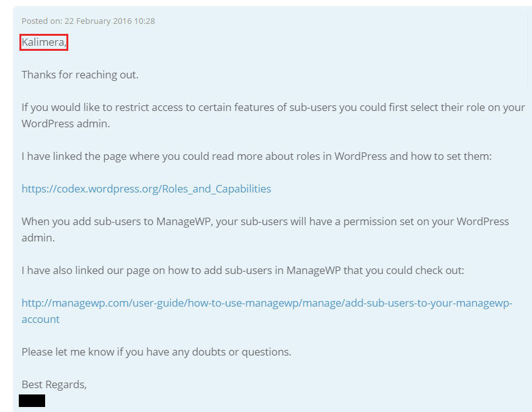The height and width of the screenshot is (412, 532).
Task: Click the paragraph 'When you add sub-users to ManageWP'
Action: click(x=265, y=230)
